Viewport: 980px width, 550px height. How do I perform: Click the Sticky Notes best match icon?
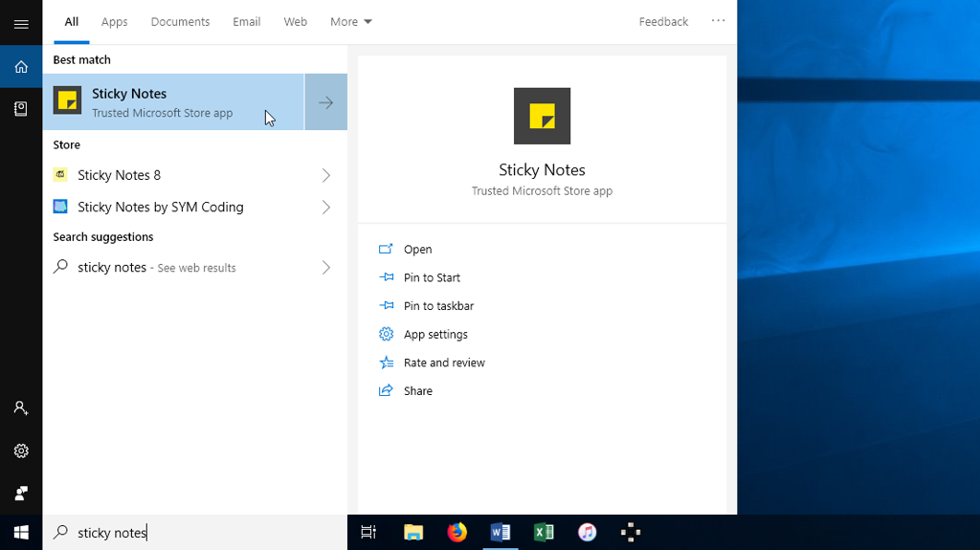tap(68, 100)
